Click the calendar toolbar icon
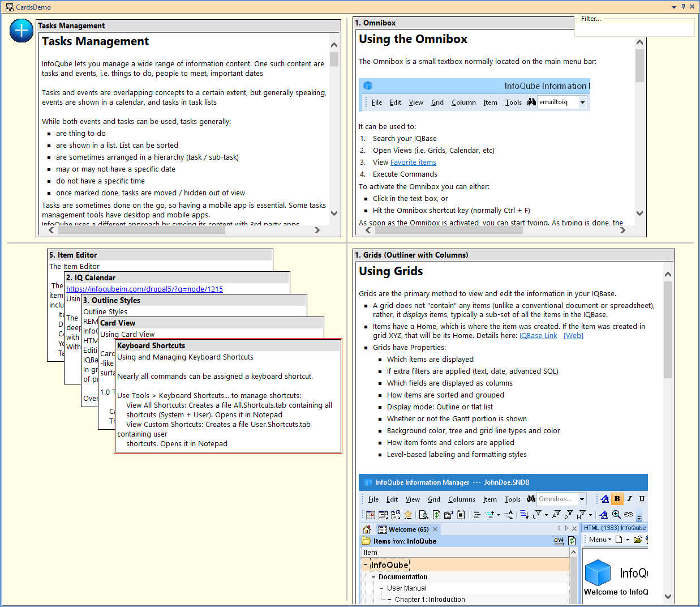Image resolution: width=700 pixels, height=607 pixels. (371, 515)
